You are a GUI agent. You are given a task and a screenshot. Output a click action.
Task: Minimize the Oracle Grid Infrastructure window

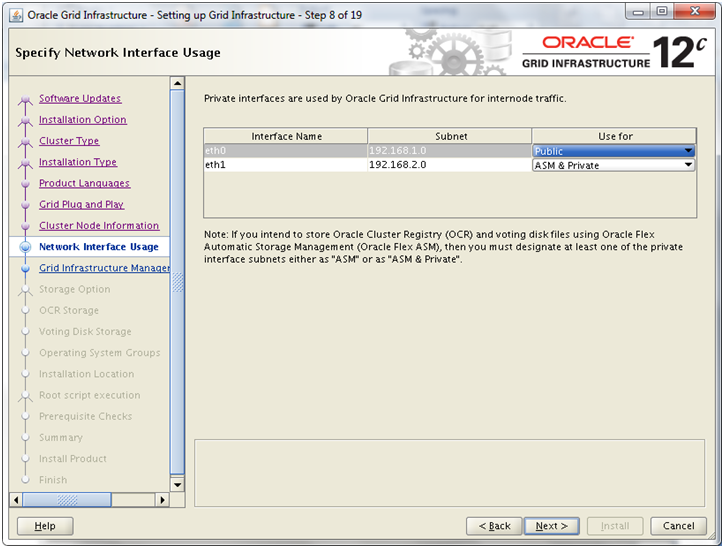[638, 12]
